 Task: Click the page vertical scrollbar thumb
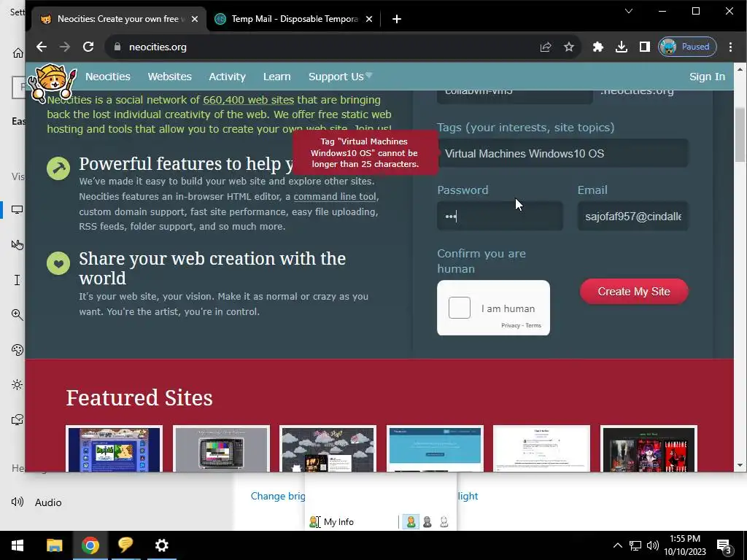tap(740, 135)
